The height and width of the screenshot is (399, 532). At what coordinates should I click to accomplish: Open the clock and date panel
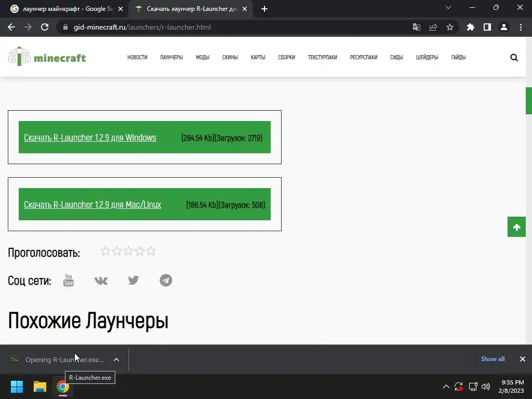point(511,387)
